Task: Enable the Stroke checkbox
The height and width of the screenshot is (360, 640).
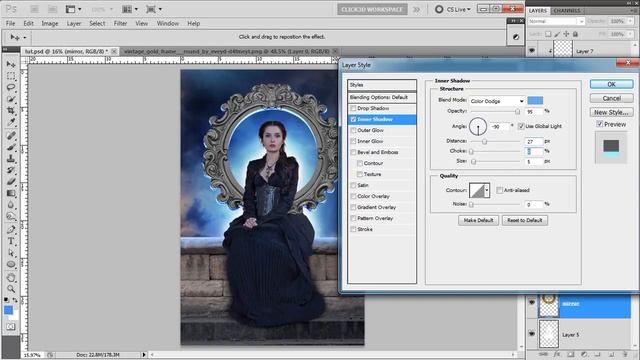Action: coord(353,229)
